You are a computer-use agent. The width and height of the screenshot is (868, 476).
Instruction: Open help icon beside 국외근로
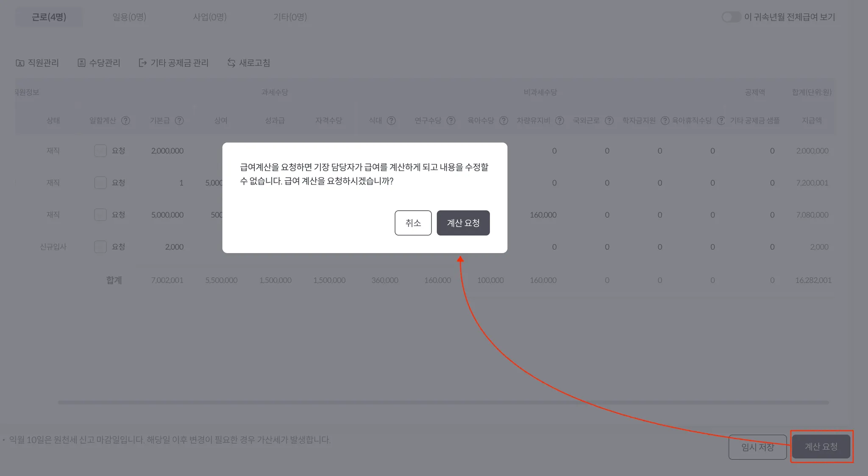[x=609, y=121]
